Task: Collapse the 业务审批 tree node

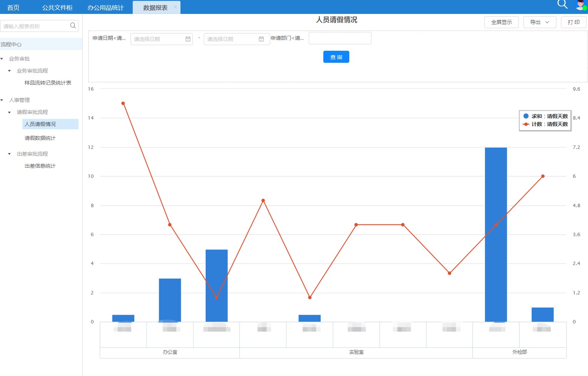Action: tap(2, 59)
